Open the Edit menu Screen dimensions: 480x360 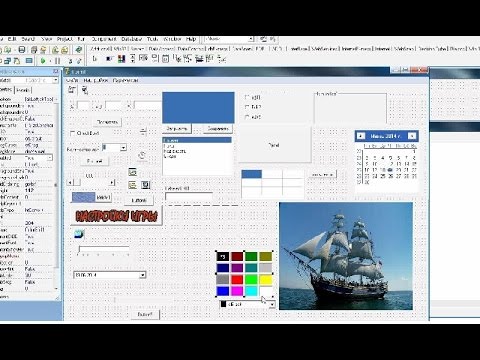pos(12,39)
